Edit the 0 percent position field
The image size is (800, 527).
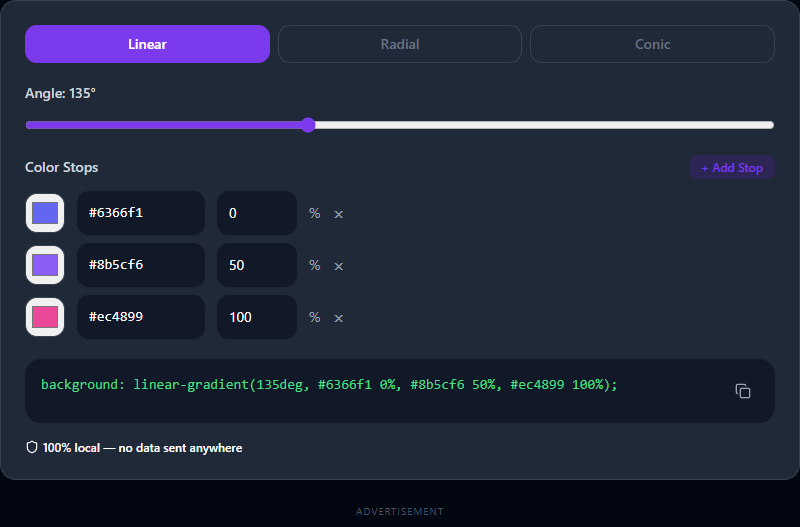[x=257, y=213]
